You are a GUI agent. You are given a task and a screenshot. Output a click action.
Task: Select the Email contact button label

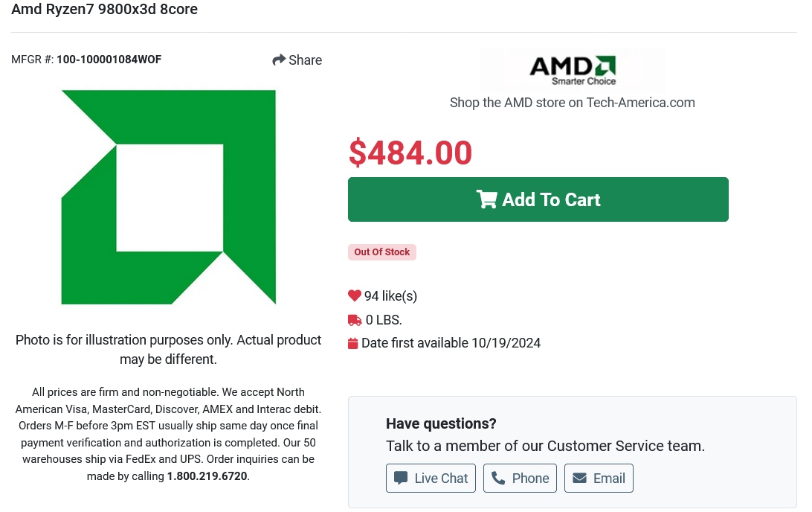[x=609, y=479]
